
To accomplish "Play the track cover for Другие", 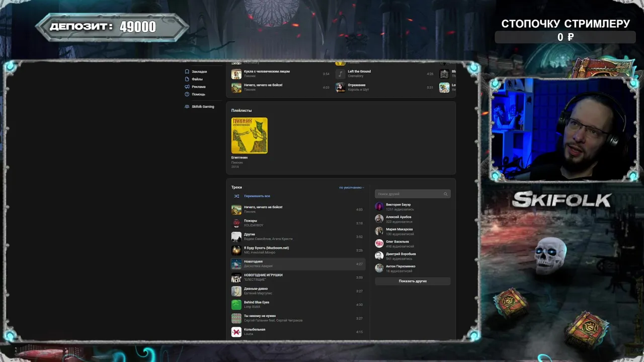I will (236, 237).
